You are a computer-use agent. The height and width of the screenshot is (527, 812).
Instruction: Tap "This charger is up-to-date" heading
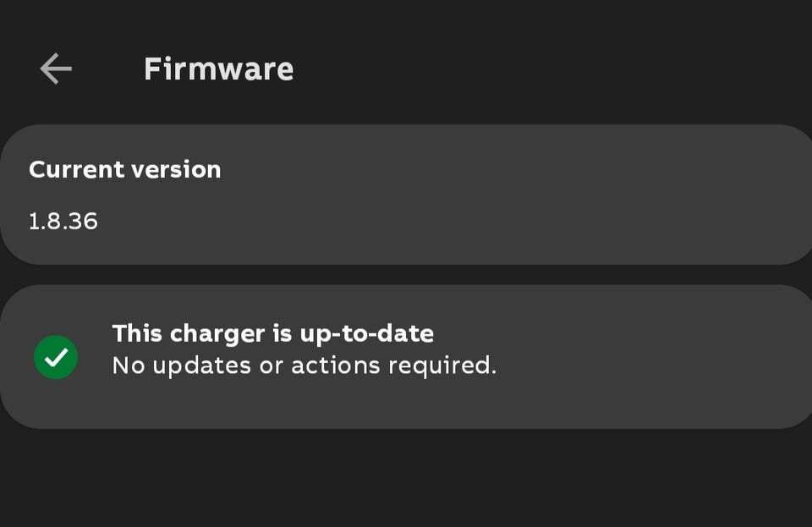pos(272,333)
